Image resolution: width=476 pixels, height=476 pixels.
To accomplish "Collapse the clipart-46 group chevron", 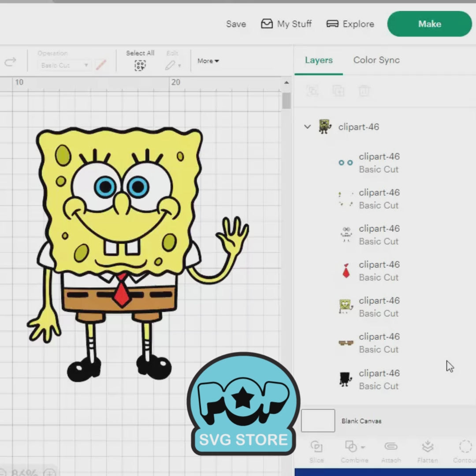I will (308, 126).
